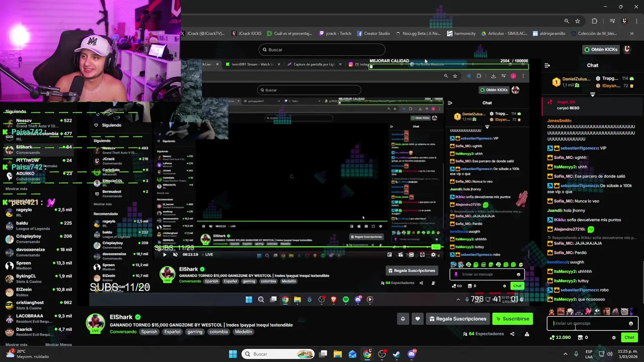Screen dimensions: 644x362
Task: Open Discord from the taskbar
Action: point(412,354)
